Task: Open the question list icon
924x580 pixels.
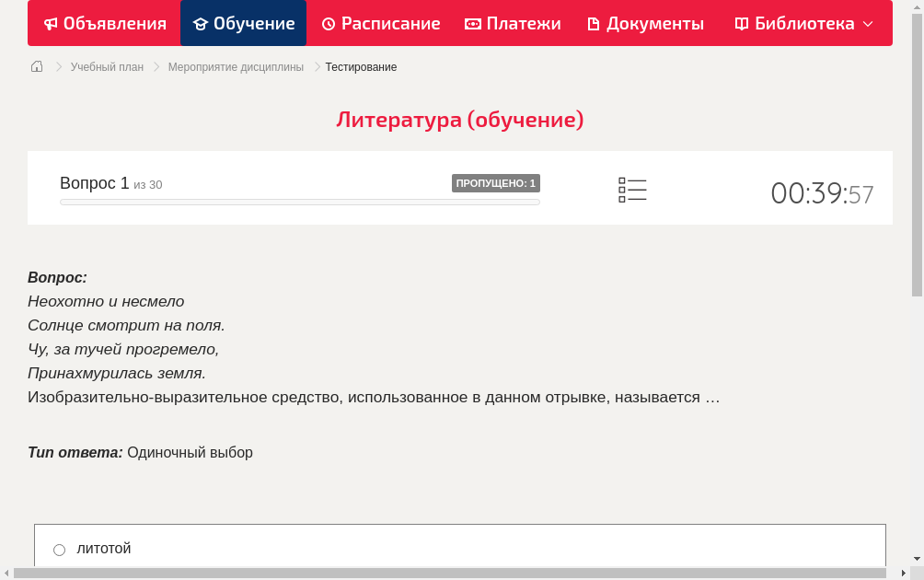Action: 632,190
